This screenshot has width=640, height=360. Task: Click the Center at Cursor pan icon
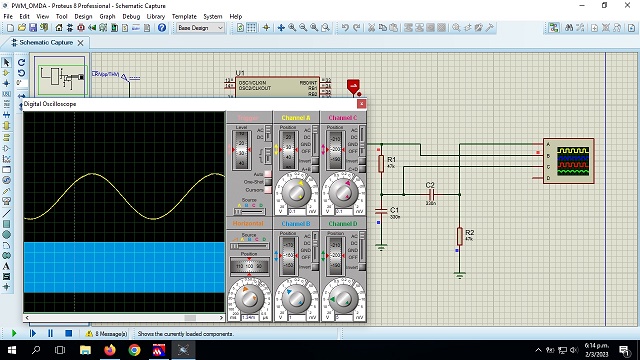(x=281, y=28)
